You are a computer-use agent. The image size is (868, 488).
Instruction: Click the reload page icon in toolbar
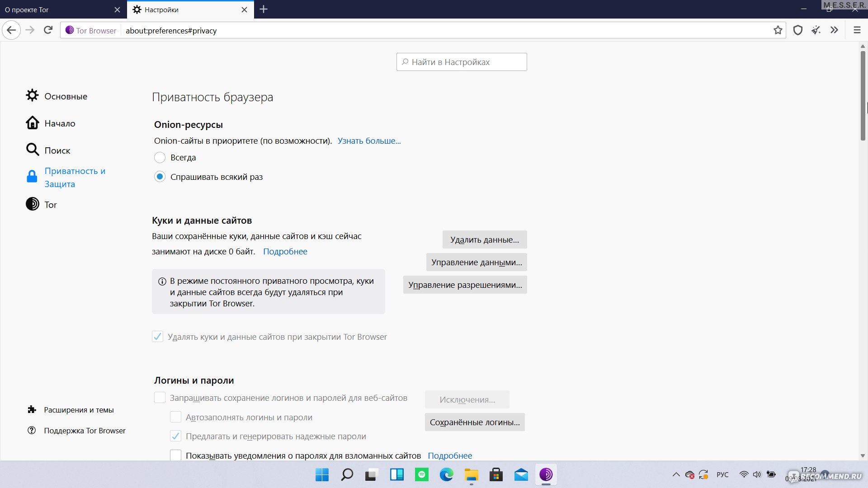coord(48,30)
